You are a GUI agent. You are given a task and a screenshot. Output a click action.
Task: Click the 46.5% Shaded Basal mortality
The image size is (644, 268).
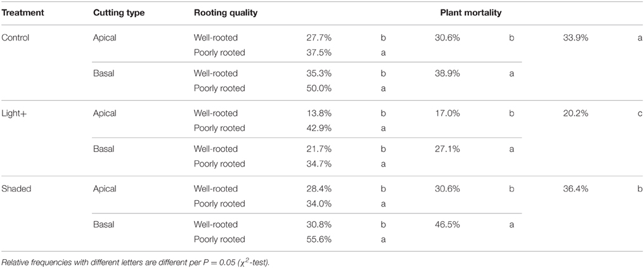[448, 224]
